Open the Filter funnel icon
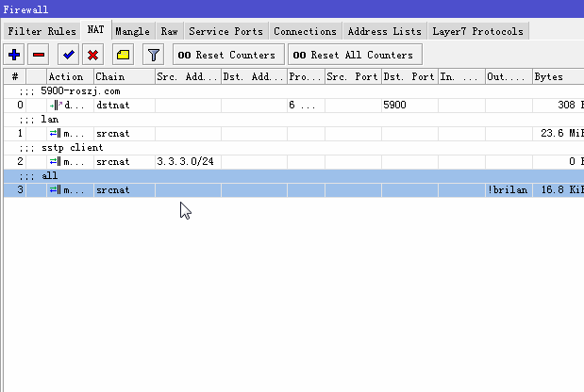The height and width of the screenshot is (392, 584). tap(154, 55)
